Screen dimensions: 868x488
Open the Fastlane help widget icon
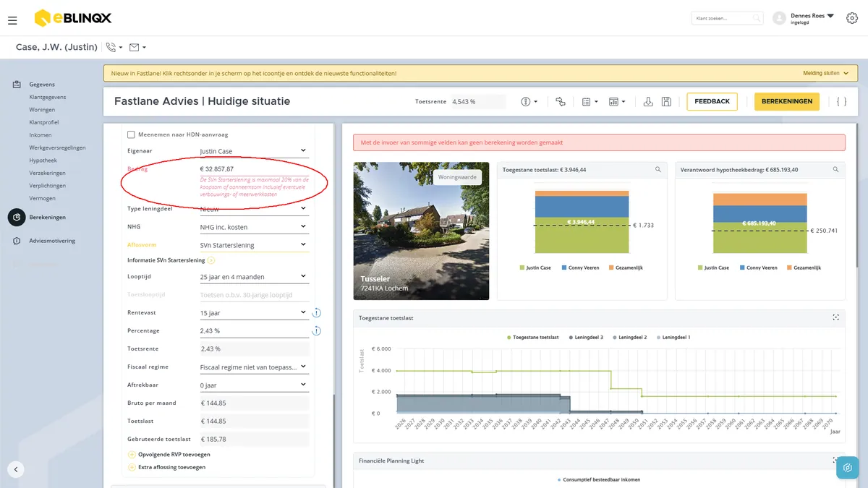(x=847, y=467)
